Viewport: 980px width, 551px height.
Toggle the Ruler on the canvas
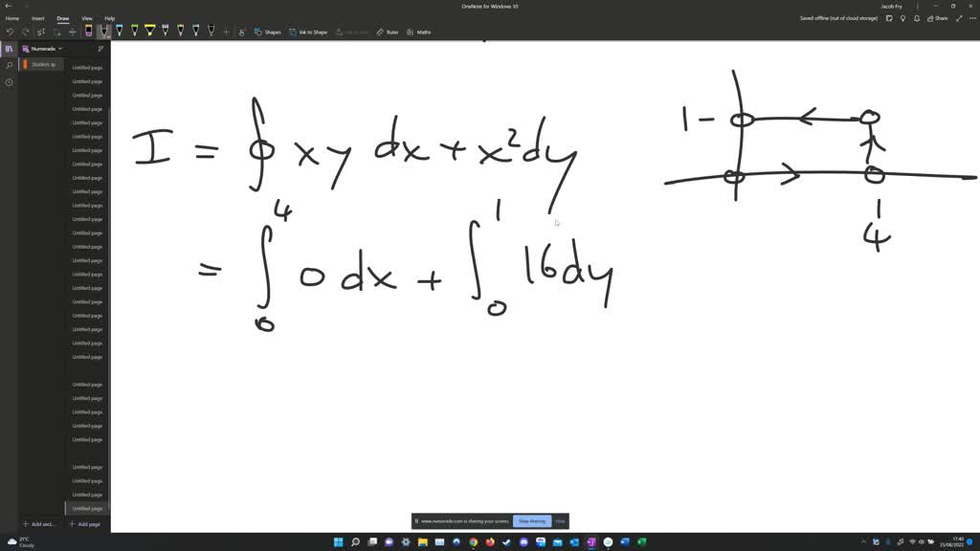click(387, 32)
